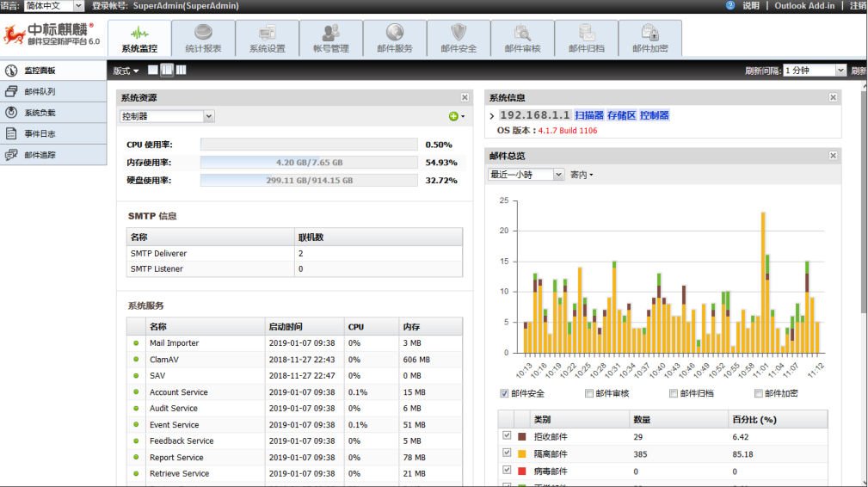Screen dimensions: 868x487
Task: Uncheck the 邮件安全 checkbox under chart
Action: (504, 393)
